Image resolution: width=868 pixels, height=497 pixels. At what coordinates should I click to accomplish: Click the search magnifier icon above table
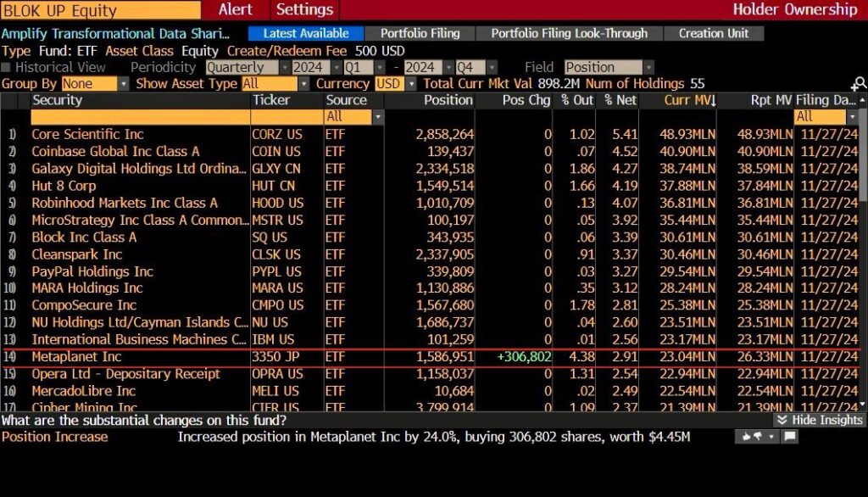pos(859,83)
